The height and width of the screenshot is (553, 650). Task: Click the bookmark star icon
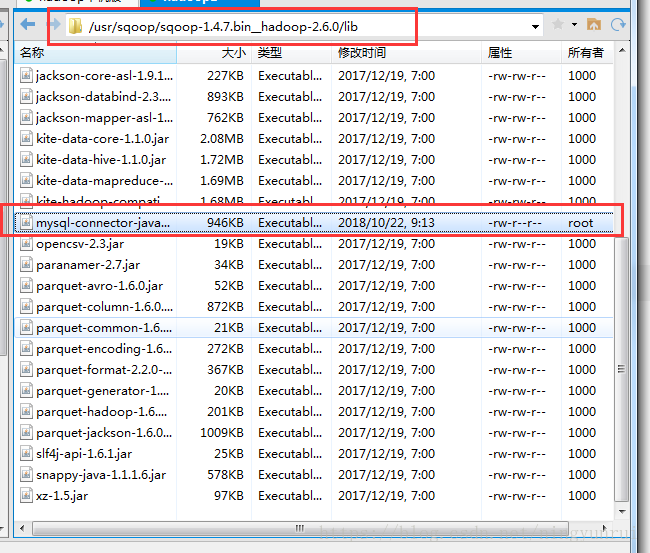pyautogui.click(x=558, y=24)
